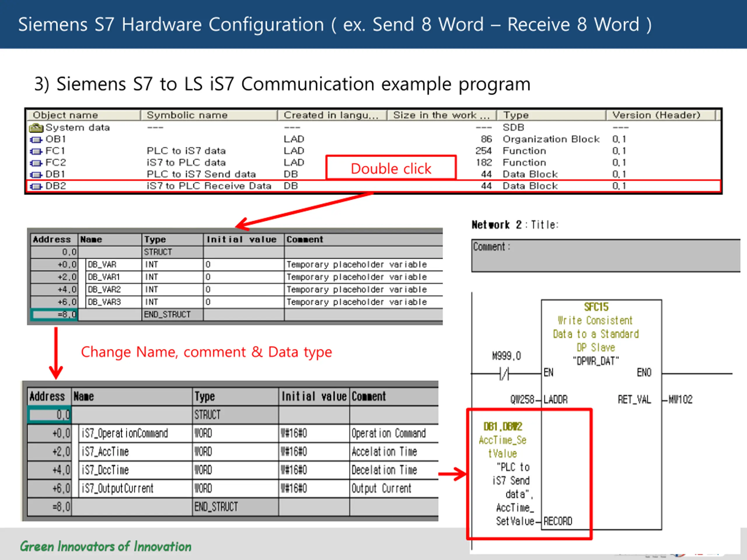Click the DB2 block icon
Screen dimensions: 747x560
coord(36,186)
